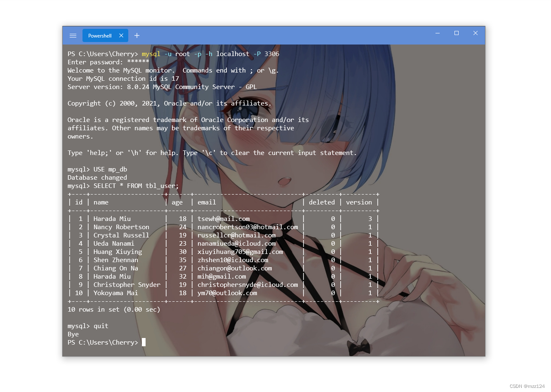Click the 'deleted' column header
This screenshot has width=551, height=392.
(x=322, y=202)
